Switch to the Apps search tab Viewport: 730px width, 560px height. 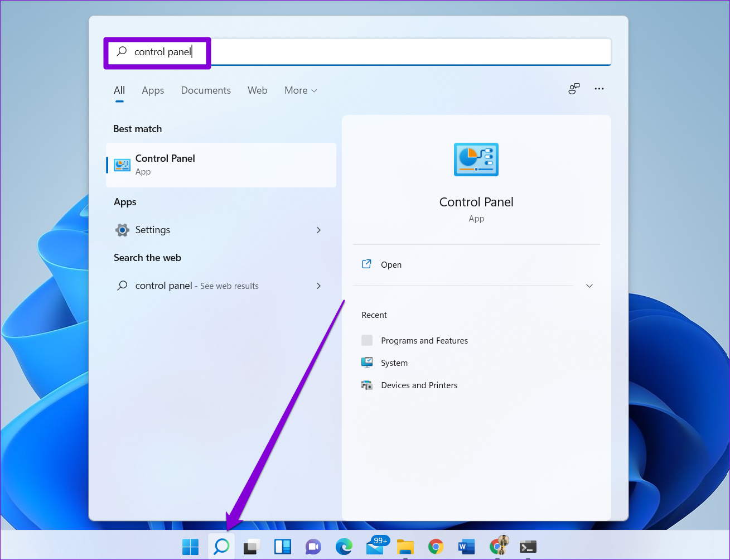pyautogui.click(x=153, y=90)
